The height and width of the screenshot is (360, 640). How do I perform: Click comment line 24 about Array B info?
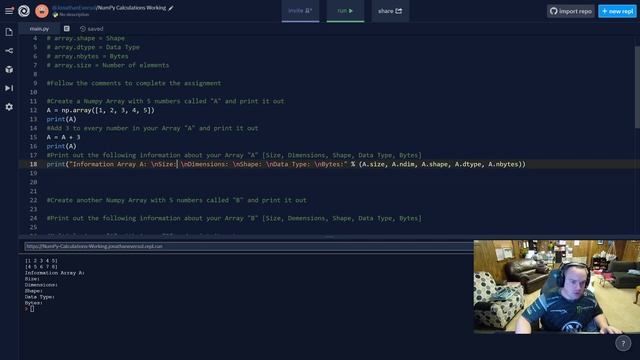[234, 218]
